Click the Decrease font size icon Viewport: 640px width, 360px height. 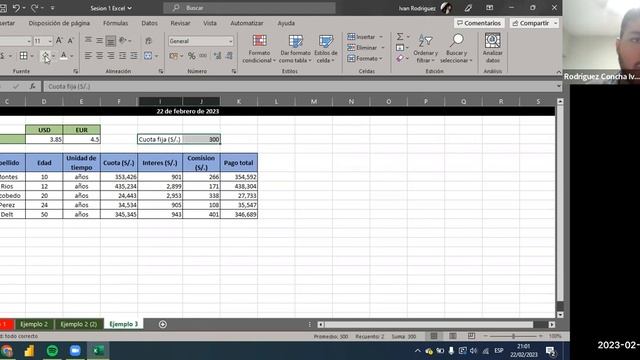71,40
